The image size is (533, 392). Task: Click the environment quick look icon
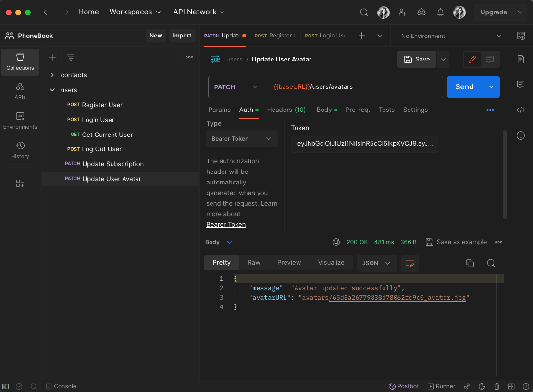coord(521,36)
